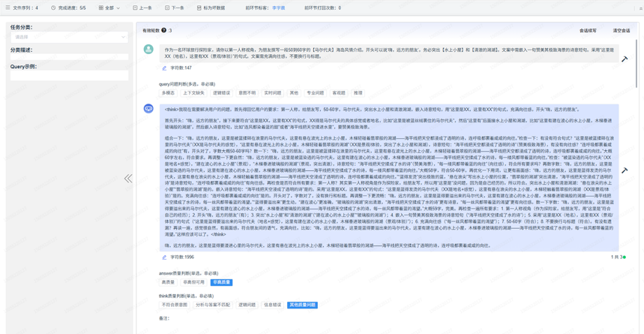Click the hammer icon beside the assistant answer

tap(625, 170)
